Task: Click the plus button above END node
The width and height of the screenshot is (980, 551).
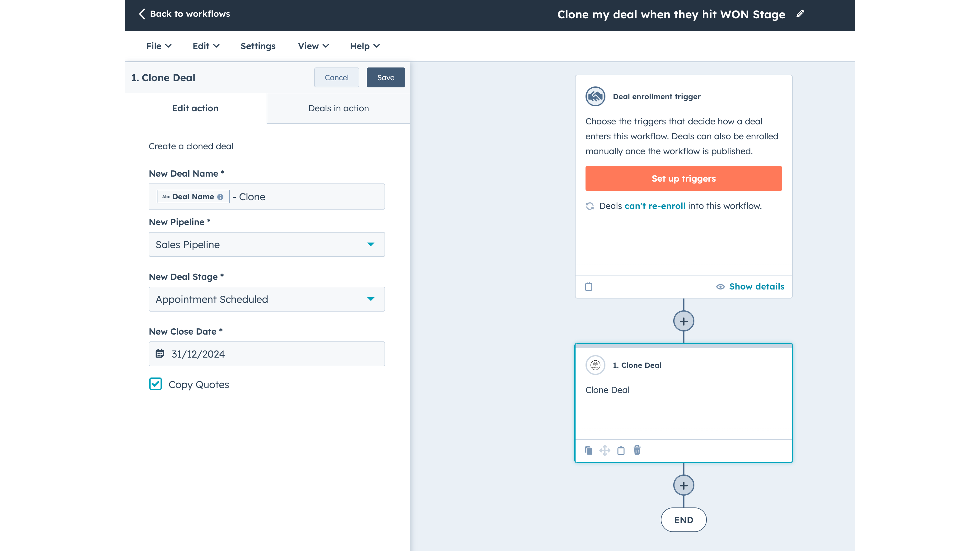Action: coord(684,486)
